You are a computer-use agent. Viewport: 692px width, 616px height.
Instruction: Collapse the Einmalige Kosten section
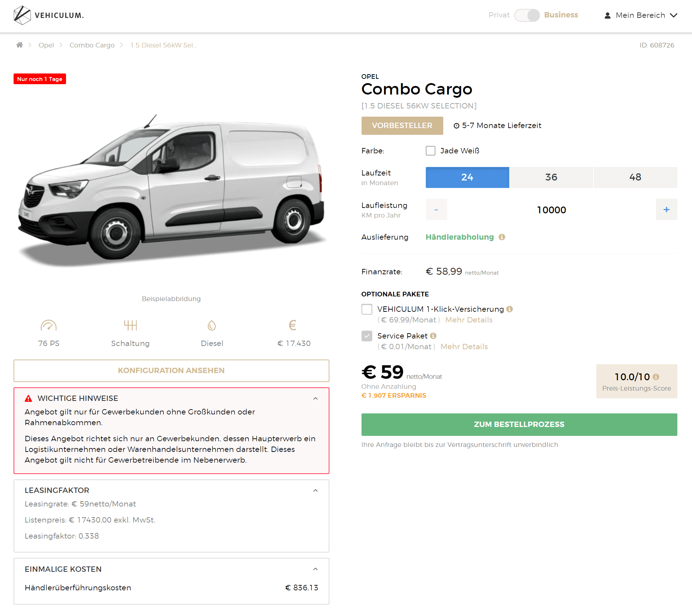pyautogui.click(x=315, y=569)
